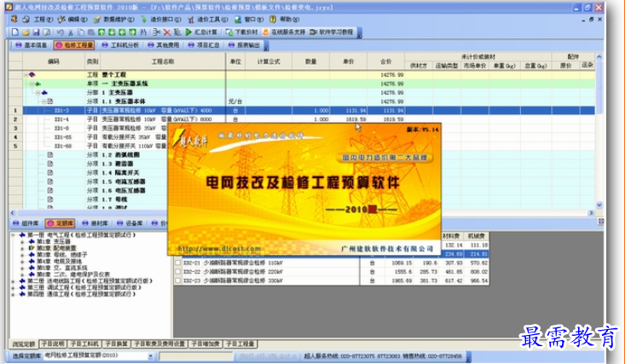Select the 子目增加费 bottom tab

tap(205, 344)
